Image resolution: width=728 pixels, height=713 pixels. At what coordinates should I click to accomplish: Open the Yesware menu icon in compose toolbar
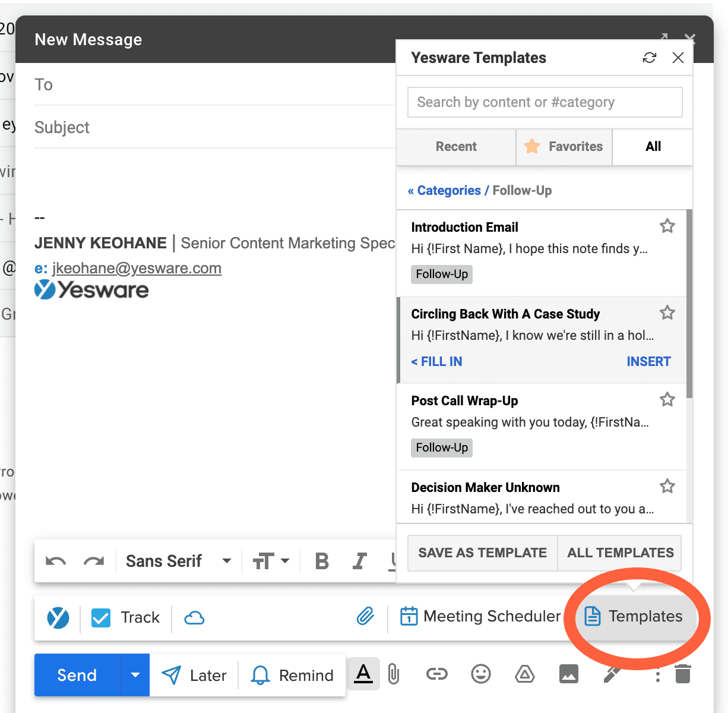pyautogui.click(x=58, y=618)
